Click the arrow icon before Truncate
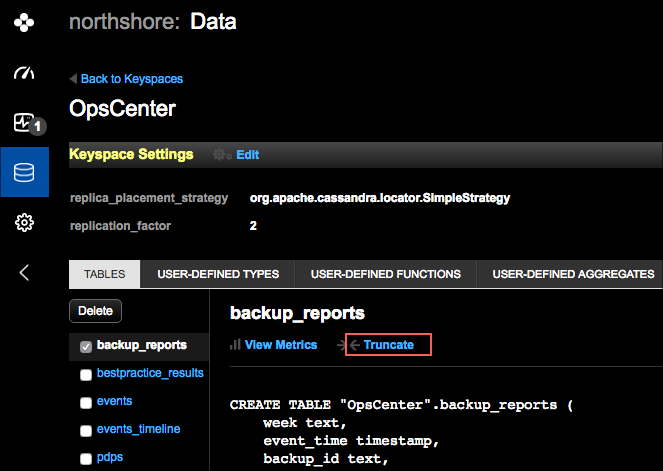 354,345
